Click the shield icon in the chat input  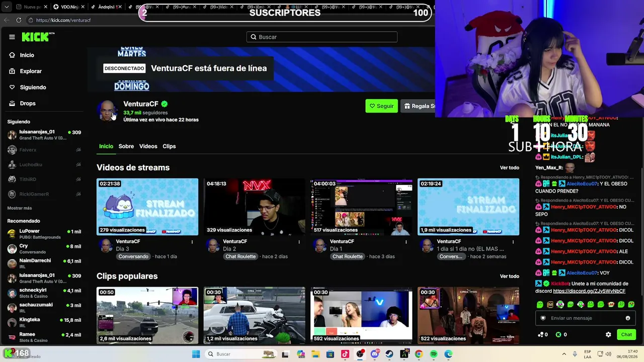click(x=543, y=318)
